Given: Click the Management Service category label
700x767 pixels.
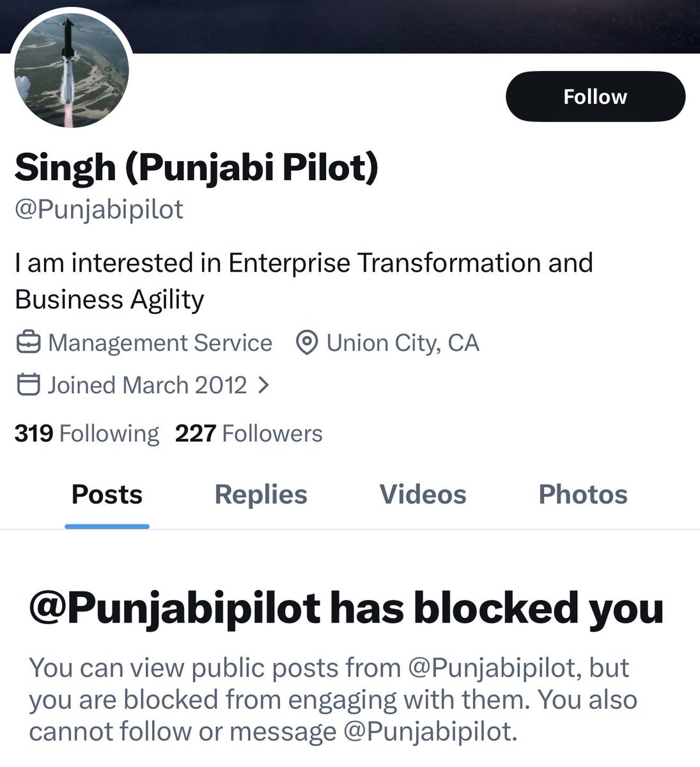Looking at the screenshot, I should coord(160,343).
